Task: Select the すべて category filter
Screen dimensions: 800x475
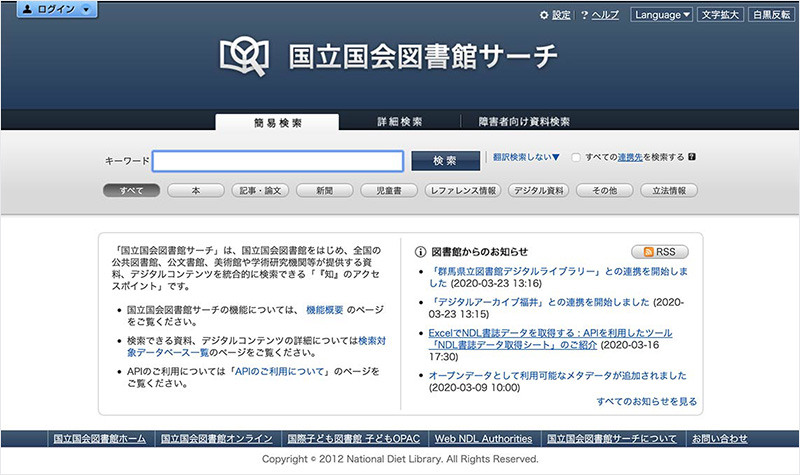Action: point(132,191)
